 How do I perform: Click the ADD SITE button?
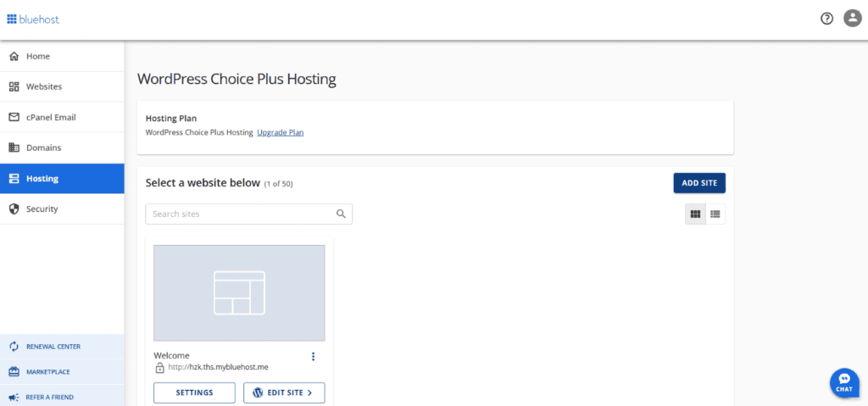699,183
